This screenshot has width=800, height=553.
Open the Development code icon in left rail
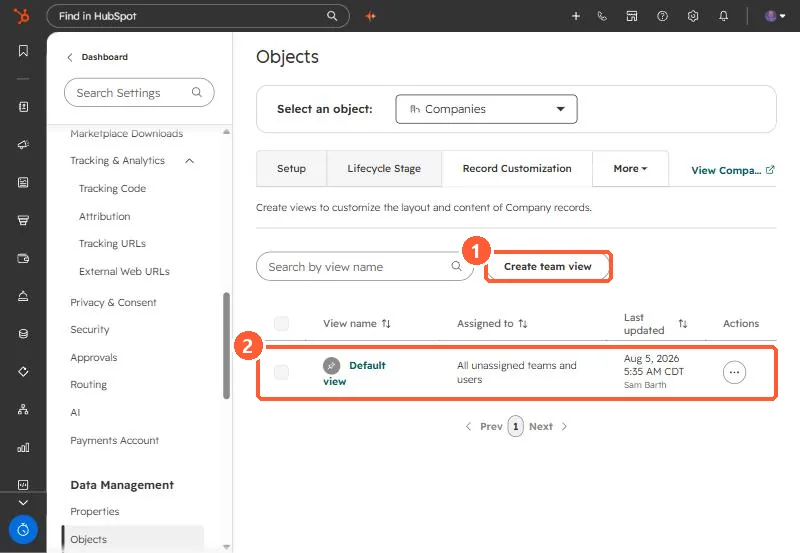click(23, 485)
